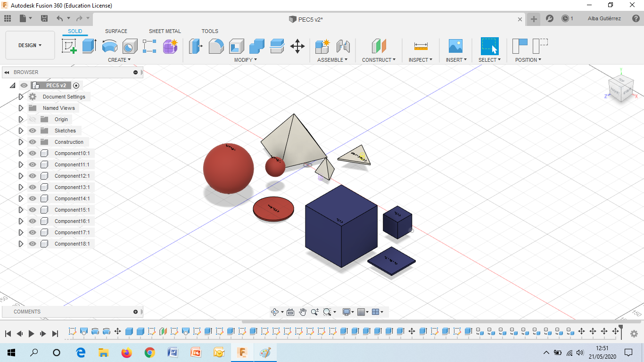Viewport: 644px width, 362px height.
Task: Expand Component11:1 node
Action: tap(21, 165)
